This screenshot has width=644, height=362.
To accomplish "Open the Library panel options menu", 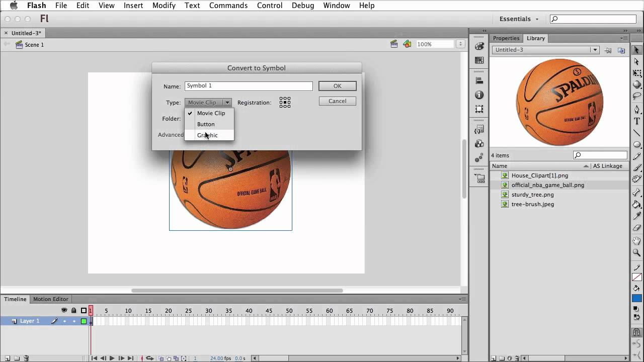I will (624, 38).
